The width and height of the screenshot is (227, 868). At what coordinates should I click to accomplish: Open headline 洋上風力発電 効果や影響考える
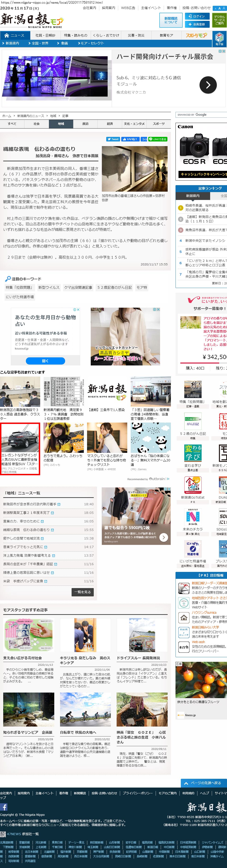click(27, 556)
